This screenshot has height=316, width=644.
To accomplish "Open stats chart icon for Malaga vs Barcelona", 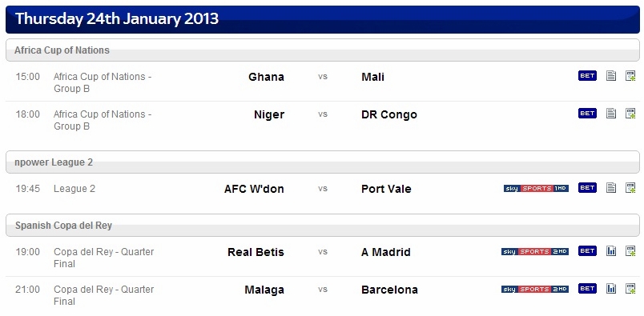I will 611,289.
